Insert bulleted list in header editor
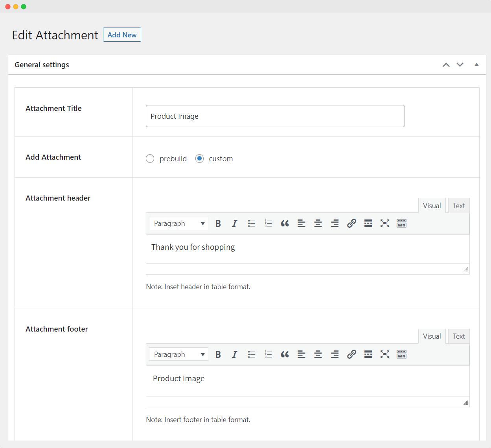491x448 pixels. coord(252,223)
